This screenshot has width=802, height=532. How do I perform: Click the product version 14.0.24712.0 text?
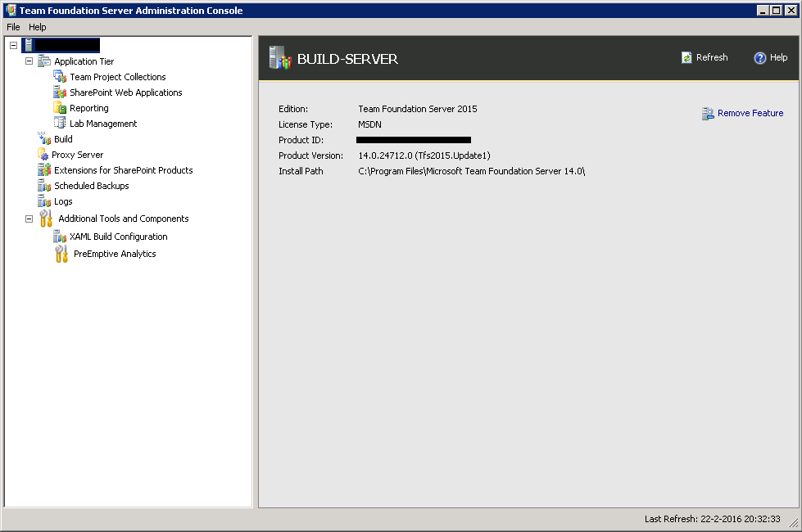424,156
